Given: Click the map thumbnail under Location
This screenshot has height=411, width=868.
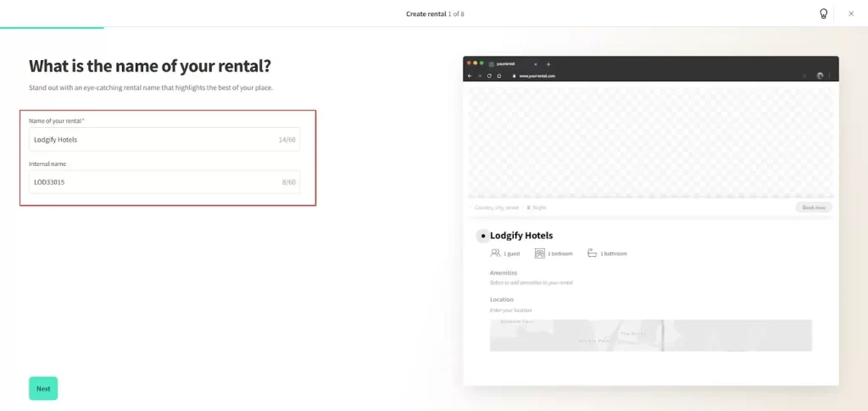Looking at the screenshot, I should pyautogui.click(x=650, y=335).
